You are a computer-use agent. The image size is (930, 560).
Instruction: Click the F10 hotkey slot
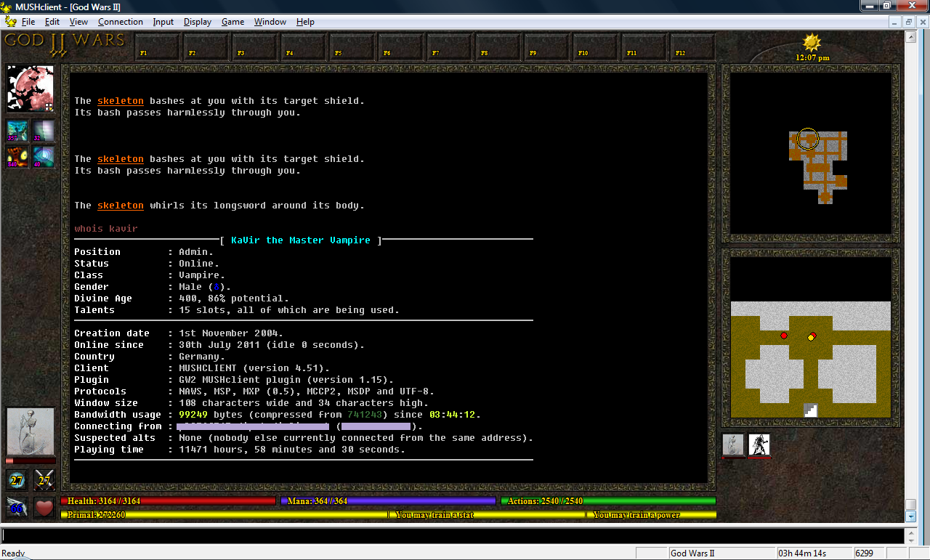tap(596, 47)
